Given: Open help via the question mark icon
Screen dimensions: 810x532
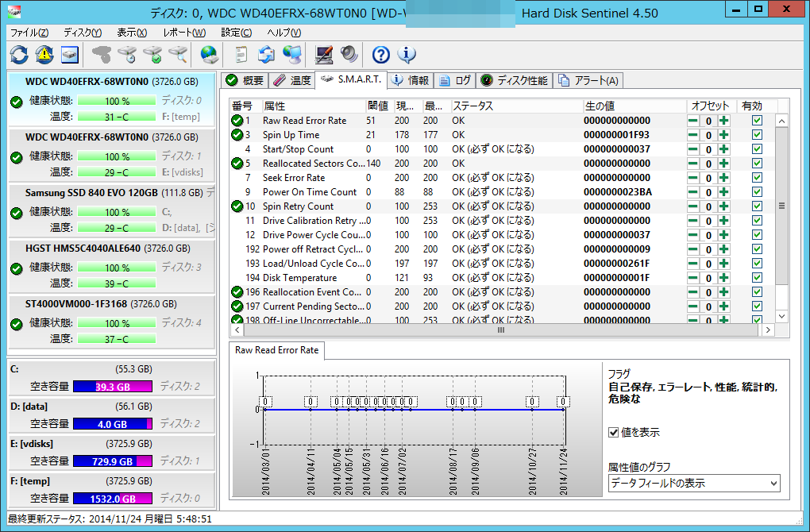Looking at the screenshot, I should (380, 54).
